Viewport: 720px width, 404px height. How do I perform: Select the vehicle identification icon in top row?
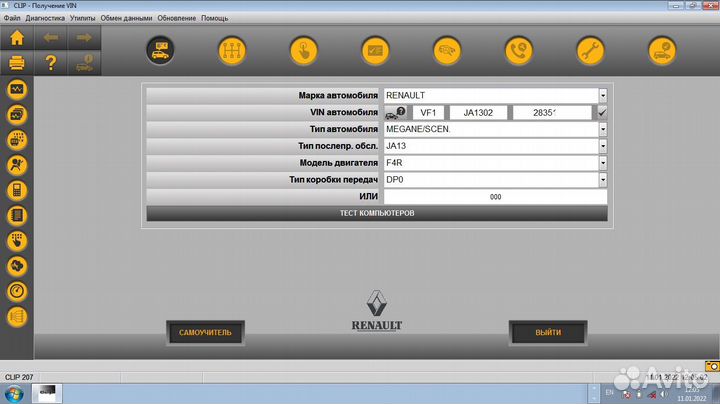point(160,50)
